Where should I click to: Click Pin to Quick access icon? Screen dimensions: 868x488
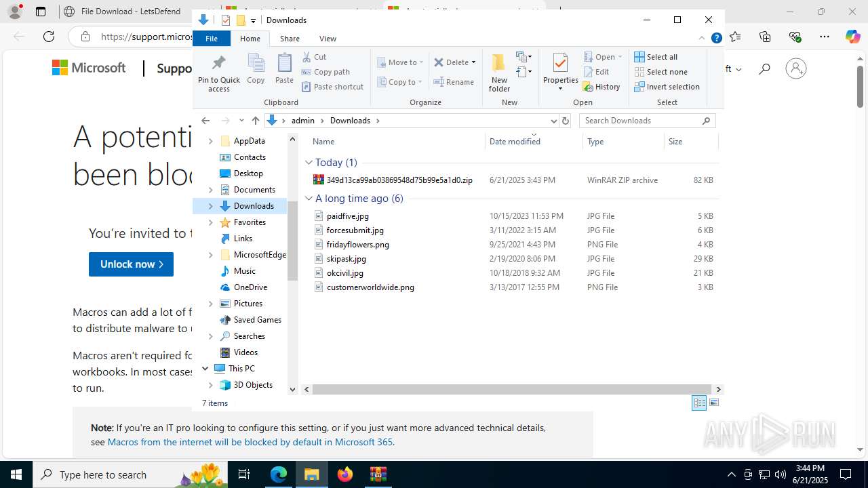[x=218, y=73]
